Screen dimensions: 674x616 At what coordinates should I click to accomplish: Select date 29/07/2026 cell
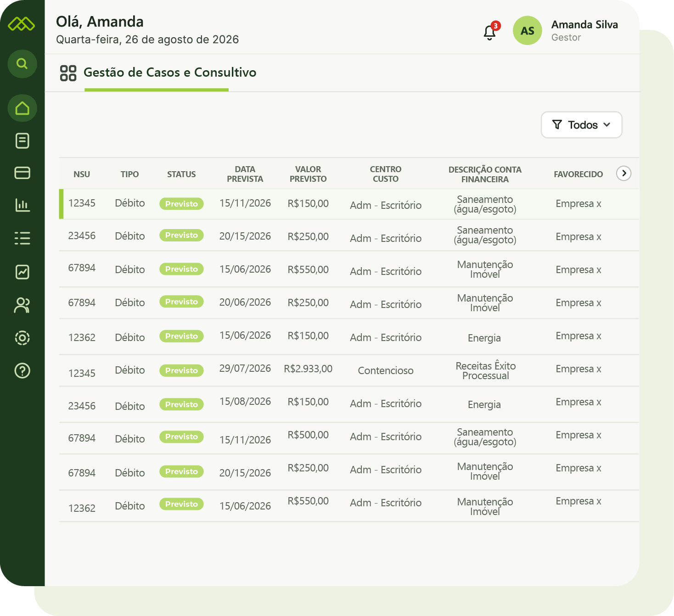click(245, 369)
